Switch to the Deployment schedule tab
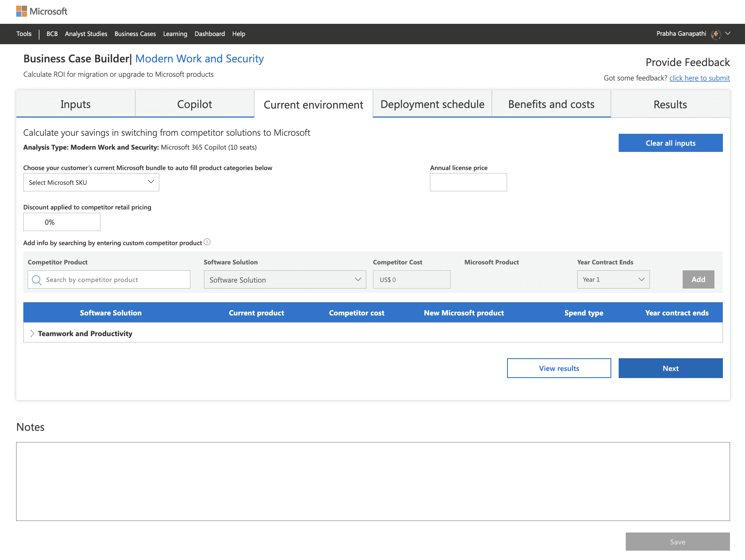745x560 pixels. (x=432, y=104)
